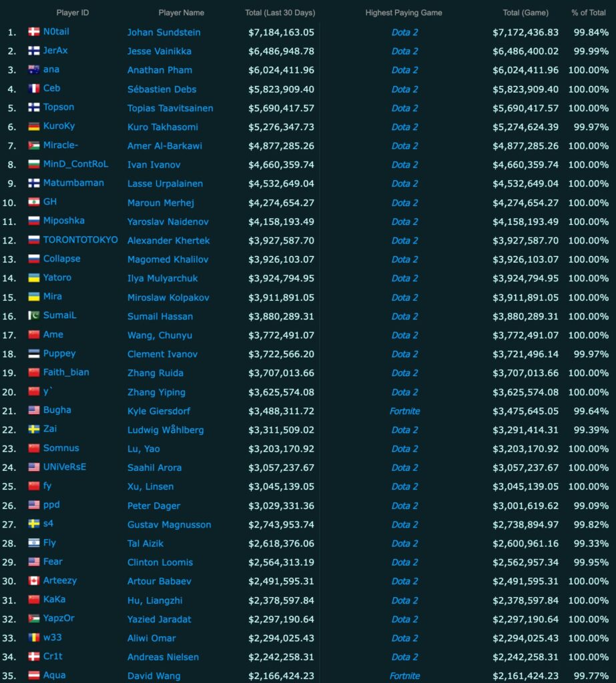616x683 pixels.
Task: Click the Austria flag icon beside Aqua
Action: pos(34,675)
